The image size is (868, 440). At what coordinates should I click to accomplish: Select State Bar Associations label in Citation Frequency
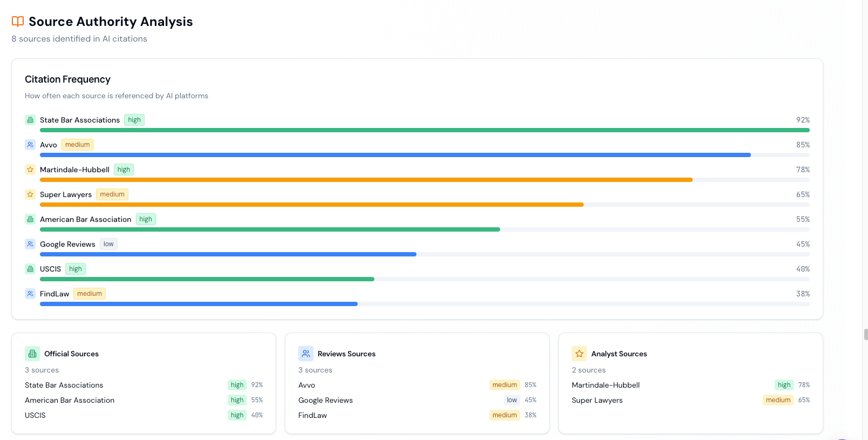(80, 120)
